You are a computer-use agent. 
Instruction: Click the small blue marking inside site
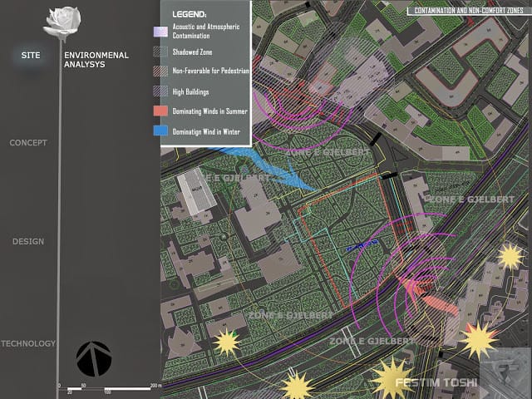pyautogui.click(x=362, y=245)
